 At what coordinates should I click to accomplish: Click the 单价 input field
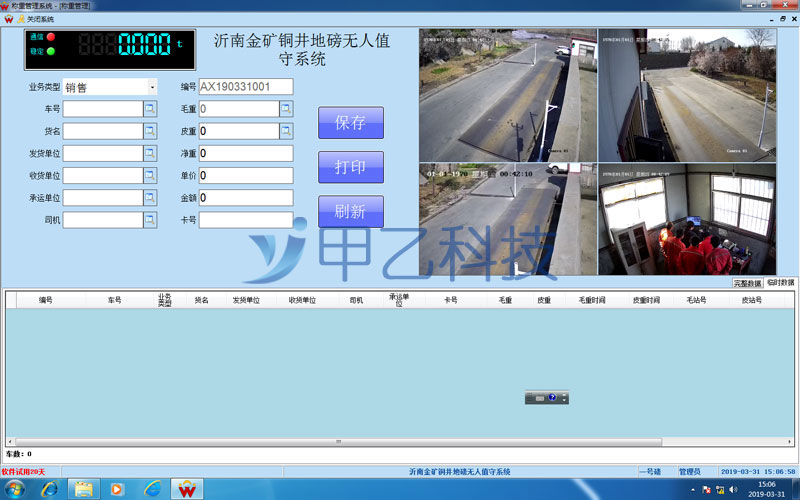coord(246,175)
